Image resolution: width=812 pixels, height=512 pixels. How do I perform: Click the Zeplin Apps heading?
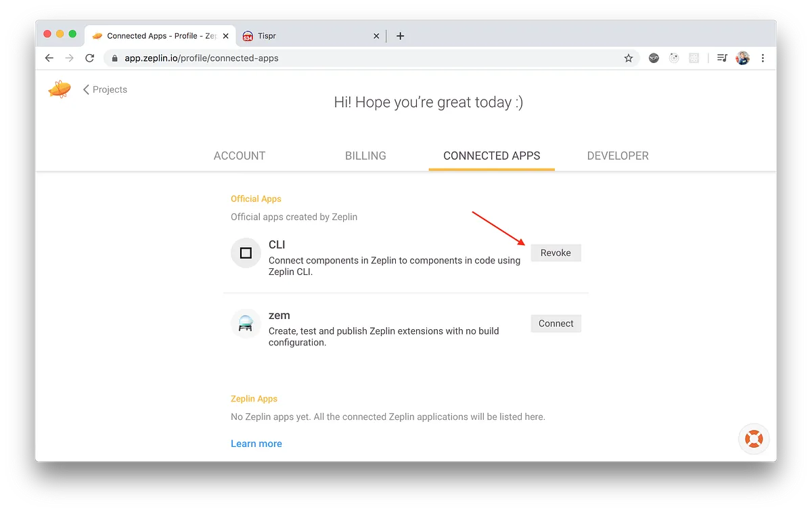254,399
